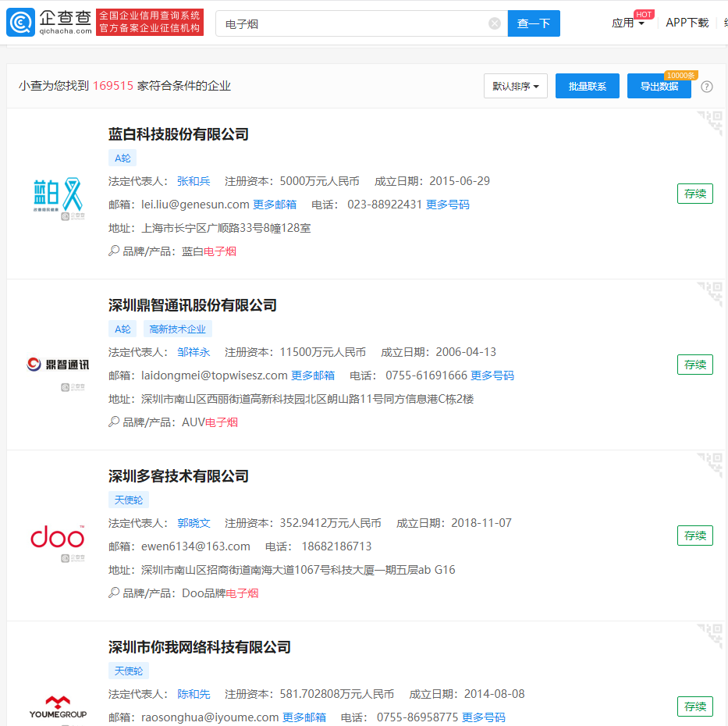The height and width of the screenshot is (726, 728).
Task: Open the 蓝白 company logo thumbnail
Action: (x=58, y=195)
